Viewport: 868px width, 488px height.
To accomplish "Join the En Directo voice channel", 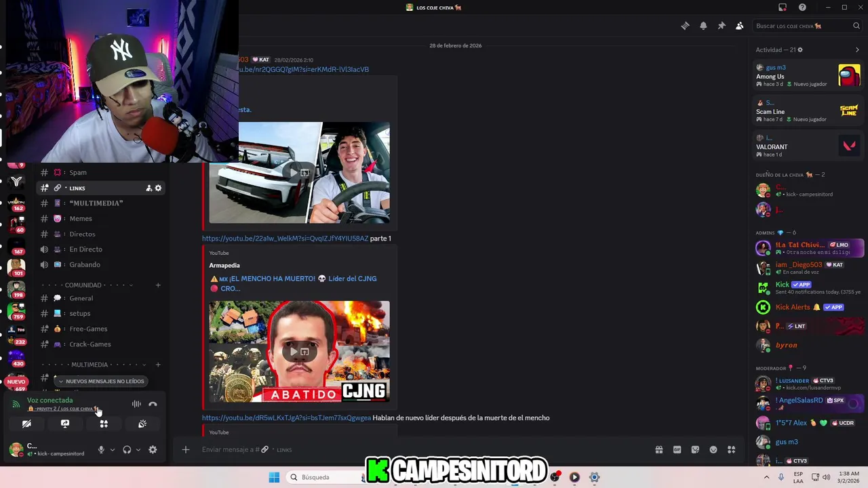I will click(101, 249).
